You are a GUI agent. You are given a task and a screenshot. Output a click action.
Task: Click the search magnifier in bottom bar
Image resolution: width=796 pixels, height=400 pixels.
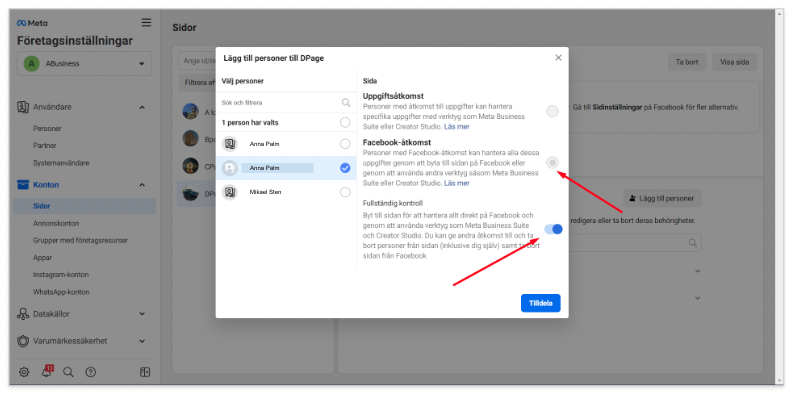68,372
